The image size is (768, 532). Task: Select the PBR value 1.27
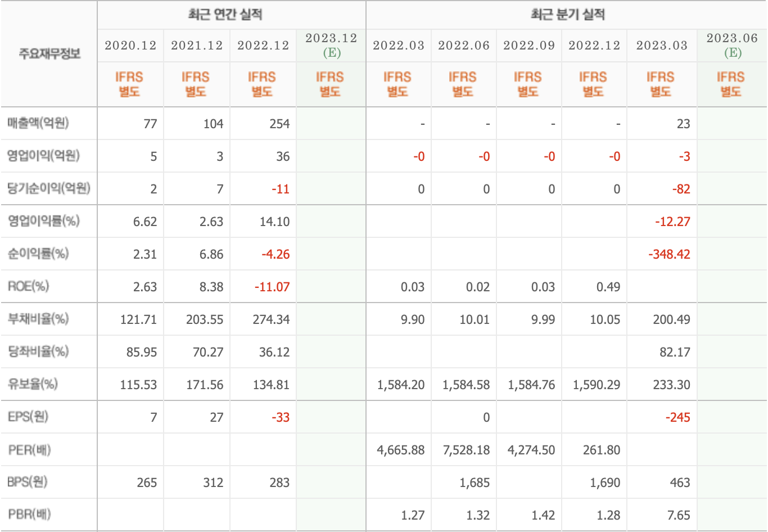point(413,515)
